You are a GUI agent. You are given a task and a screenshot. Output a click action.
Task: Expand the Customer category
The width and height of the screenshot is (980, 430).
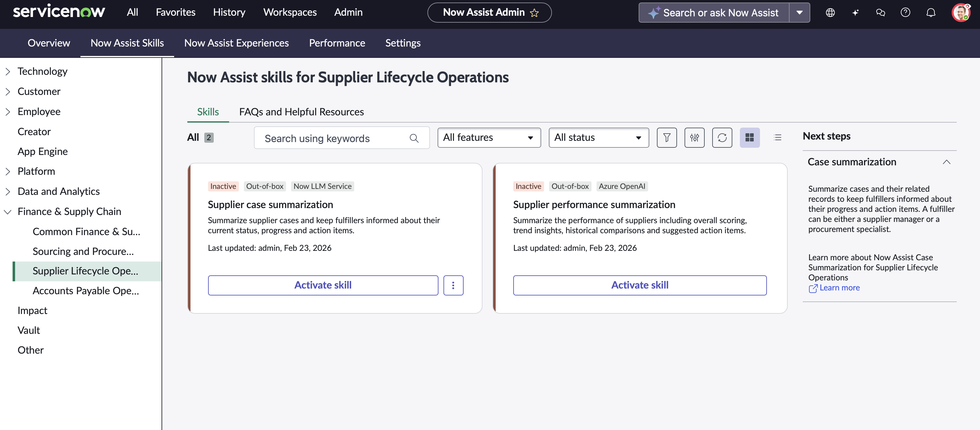[x=8, y=92]
